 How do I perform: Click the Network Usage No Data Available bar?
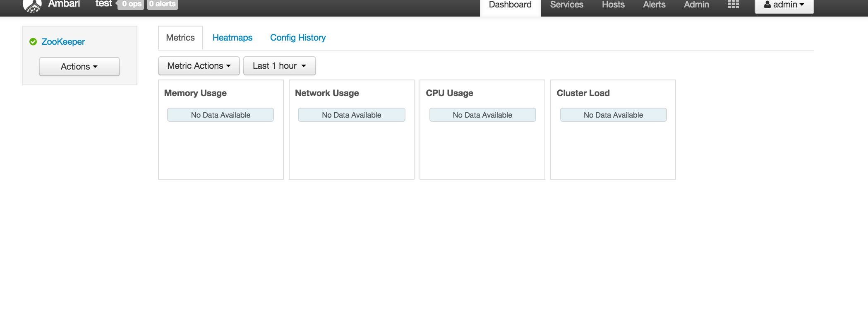pos(351,115)
